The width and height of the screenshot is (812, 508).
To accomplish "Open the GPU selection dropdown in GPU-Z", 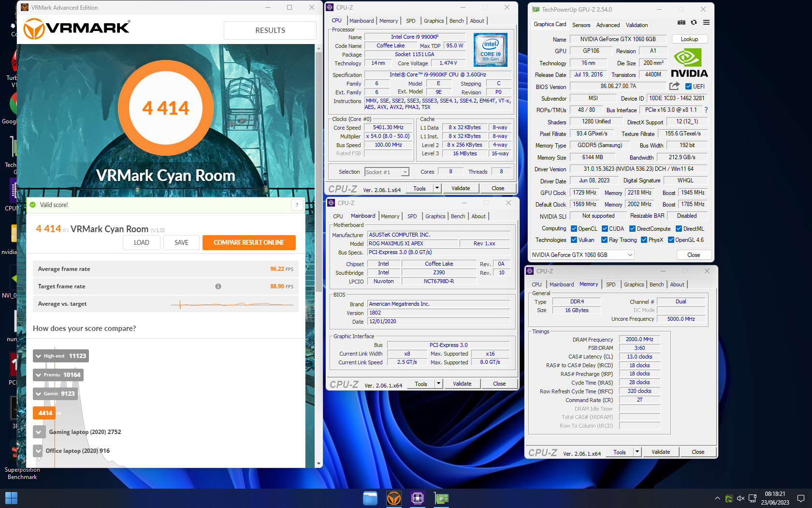I will click(x=582, y=255).
